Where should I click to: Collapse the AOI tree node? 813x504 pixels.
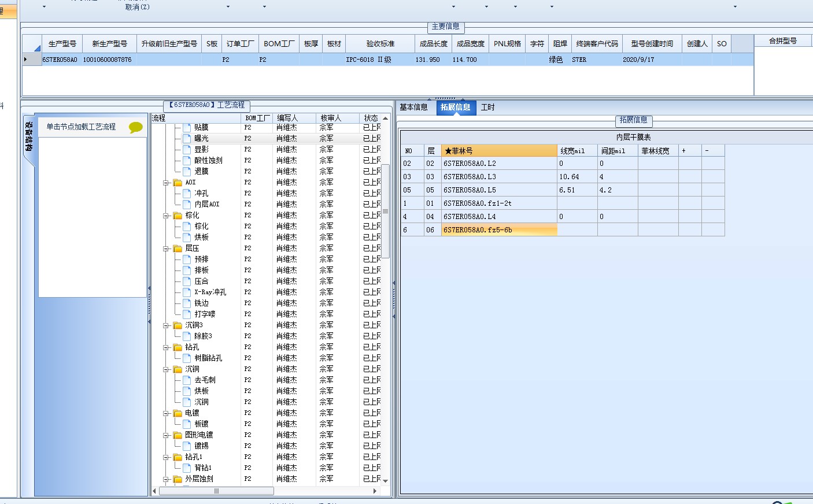(166, 183)
